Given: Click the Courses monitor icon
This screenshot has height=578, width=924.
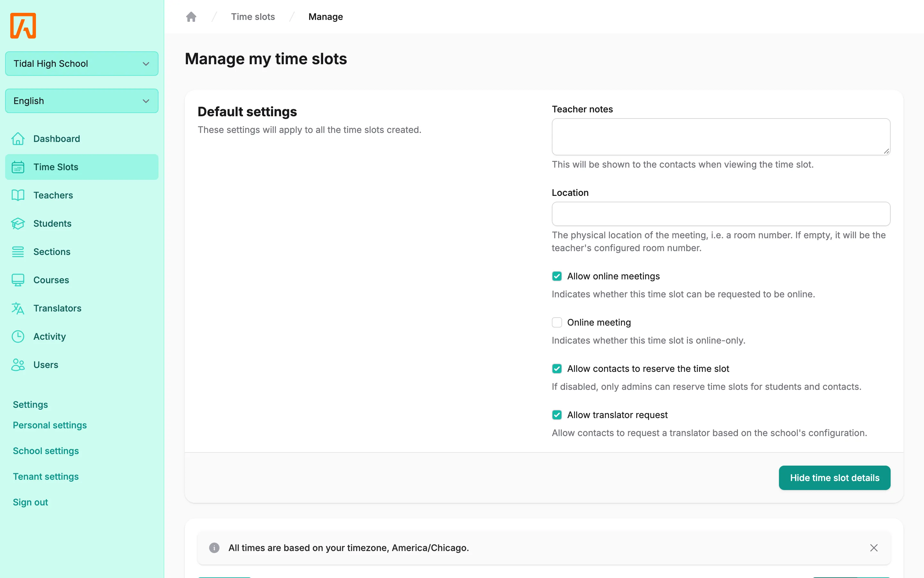Looking at the screenshot, I should pyautogui.click(x=18, y=280).
